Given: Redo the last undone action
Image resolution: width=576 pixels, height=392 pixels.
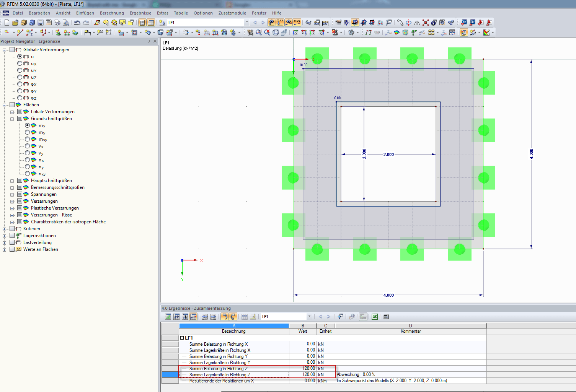Looking at the screenshot, I should point(86,23).
